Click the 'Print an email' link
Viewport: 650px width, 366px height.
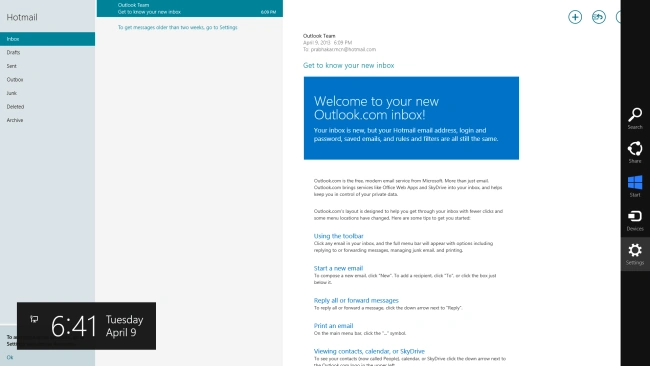coord(333,326)
